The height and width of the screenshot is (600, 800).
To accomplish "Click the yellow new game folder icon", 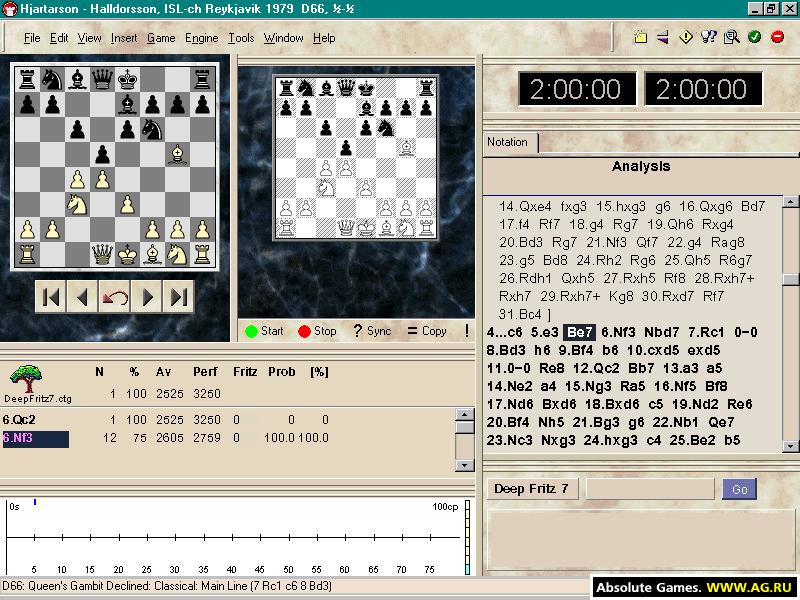I will (640, 37).
